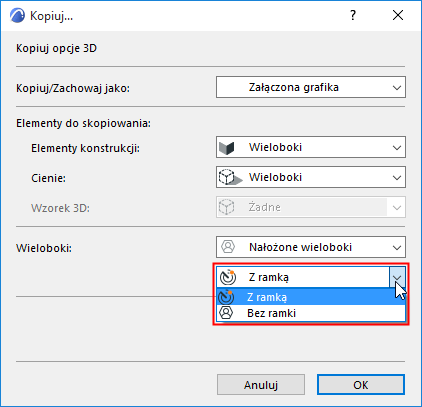422x407 pixels.
Task: Click the icon next to Bez ramki option
Action: tap(226, 313)
